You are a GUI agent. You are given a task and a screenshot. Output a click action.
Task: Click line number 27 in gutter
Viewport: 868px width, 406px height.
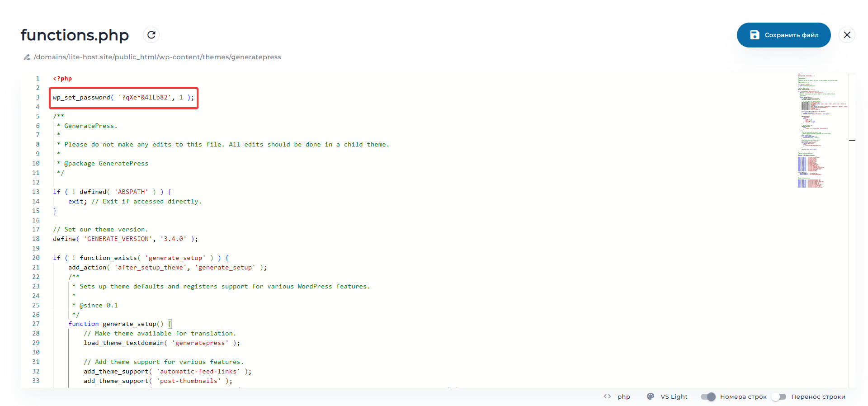36,324
